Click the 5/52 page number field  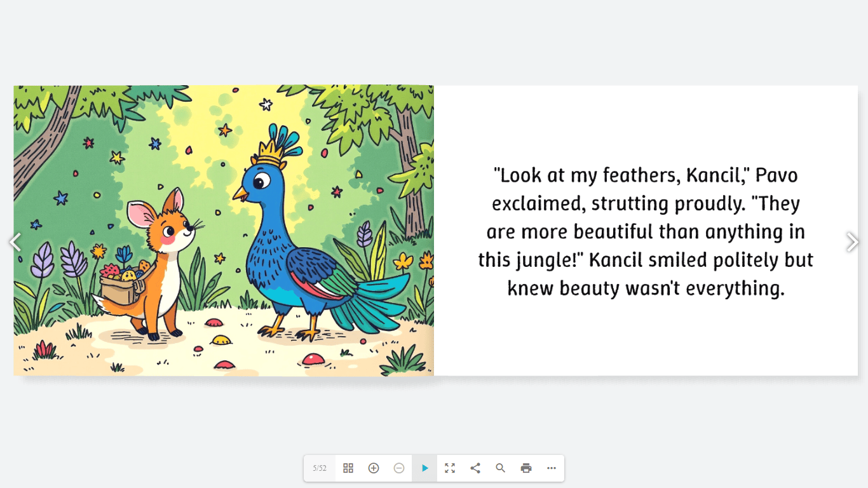(x=320, y=468)
